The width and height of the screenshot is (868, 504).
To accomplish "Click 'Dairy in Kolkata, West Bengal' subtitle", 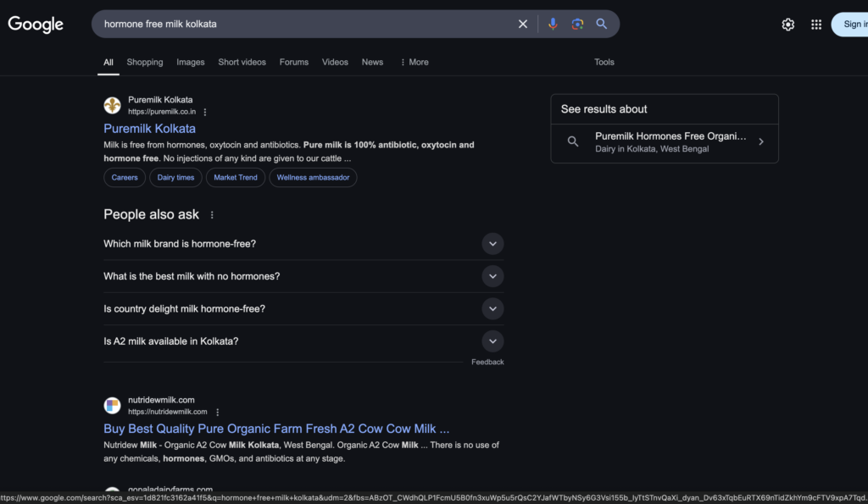I will (652, 149).
